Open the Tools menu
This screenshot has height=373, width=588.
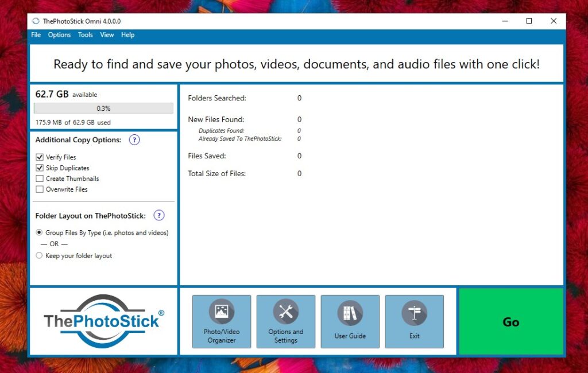point(86,35)
